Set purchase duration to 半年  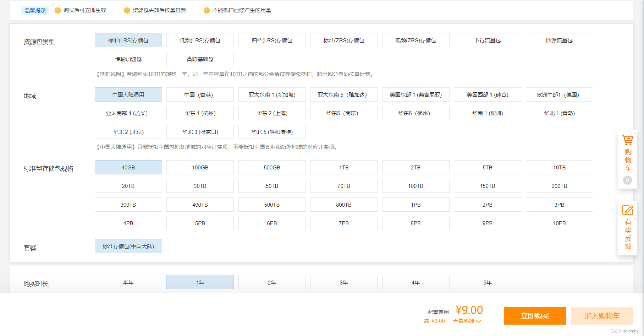(128, 282)
